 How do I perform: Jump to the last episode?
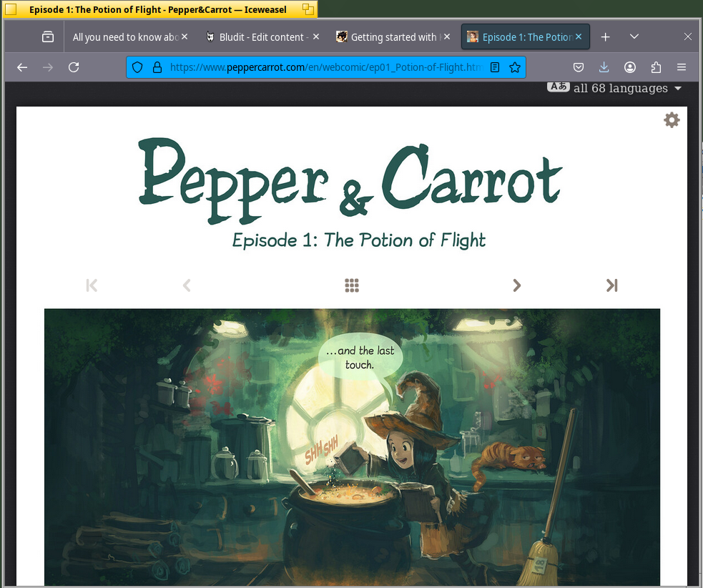coord(612,285)
